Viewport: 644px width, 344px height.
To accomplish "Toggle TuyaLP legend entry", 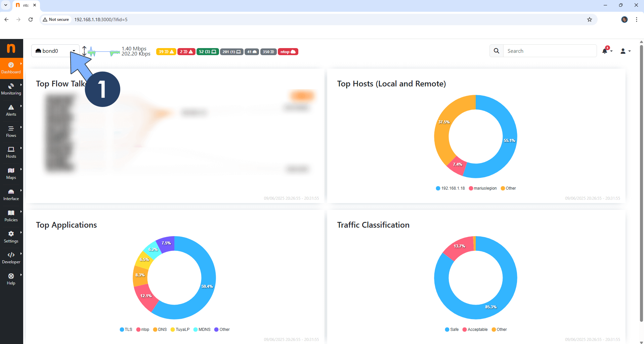I will (x=180, y=330).
